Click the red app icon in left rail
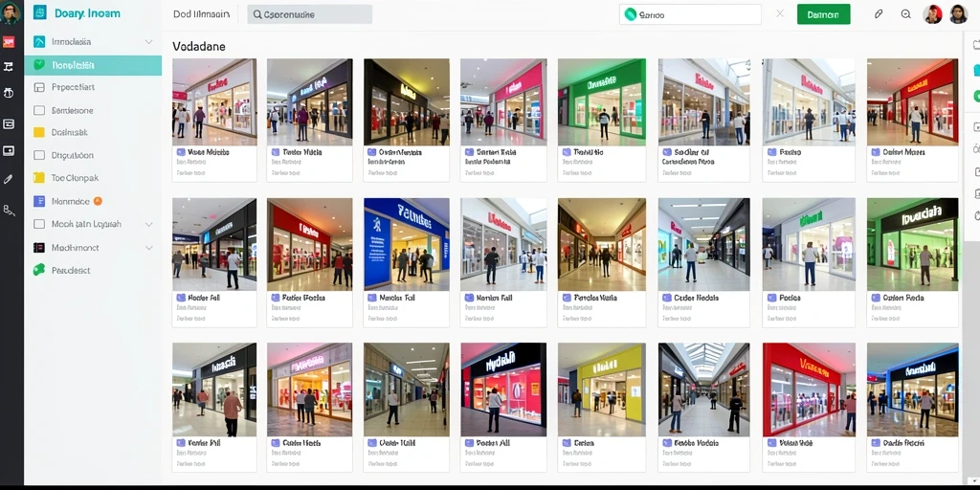Image resolution: width=980 pixels, height=490 pixels. 8,42
